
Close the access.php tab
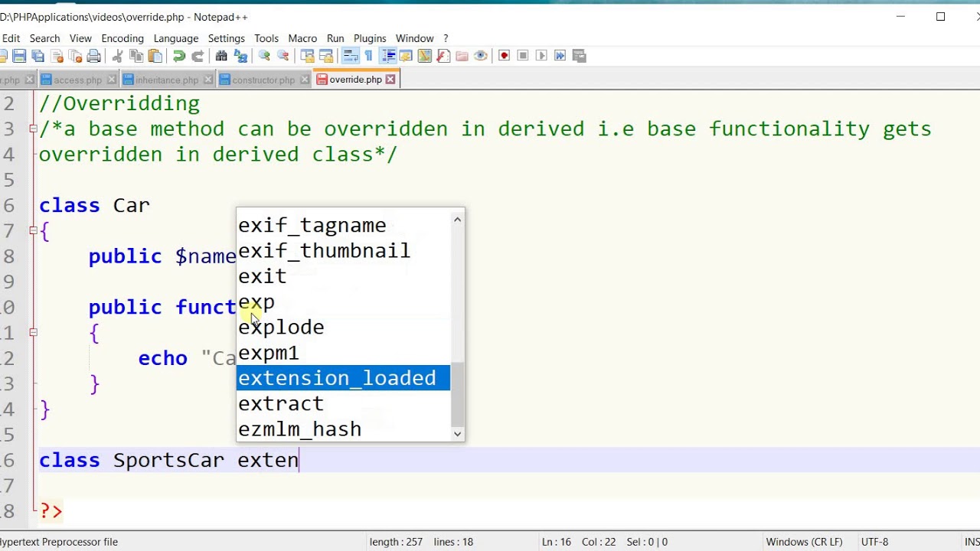(x=112, y=80)
